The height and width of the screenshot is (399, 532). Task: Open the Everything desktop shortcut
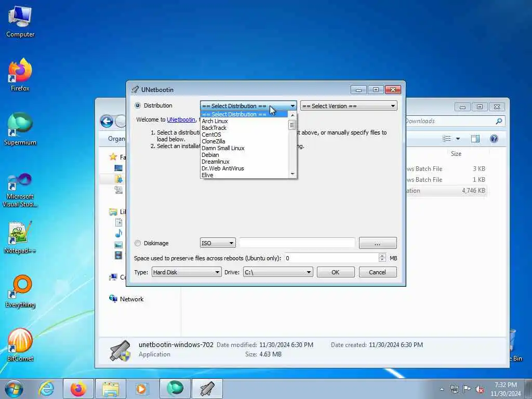point(20,291)
